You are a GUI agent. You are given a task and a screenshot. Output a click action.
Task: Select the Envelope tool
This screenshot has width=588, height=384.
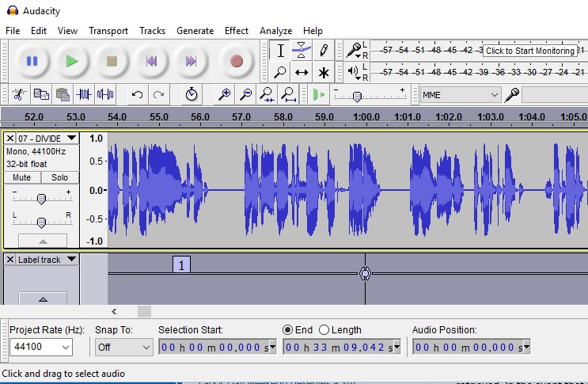[x=302, y=50]
